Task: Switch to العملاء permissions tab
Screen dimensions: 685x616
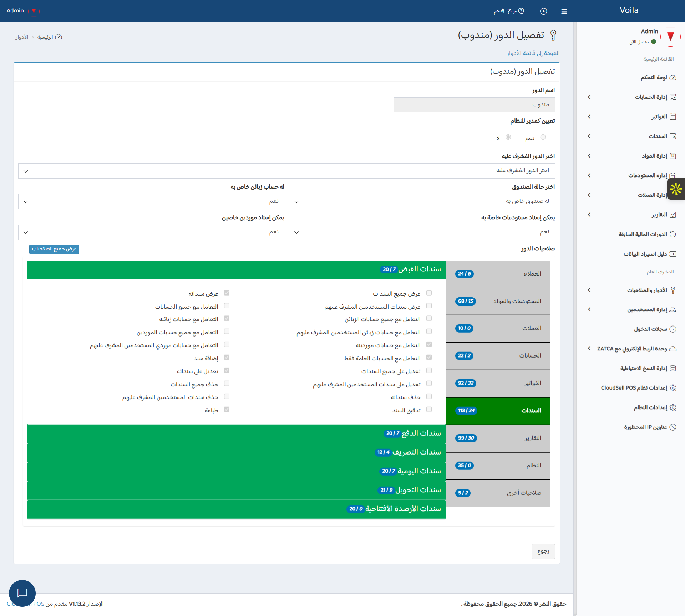Action: point(498,274)
